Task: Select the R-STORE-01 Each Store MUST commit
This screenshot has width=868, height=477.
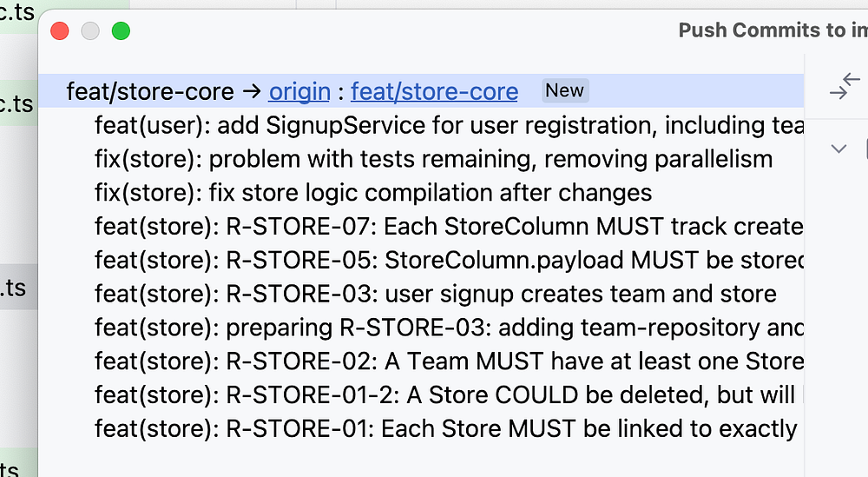Action: pos(445,427)
